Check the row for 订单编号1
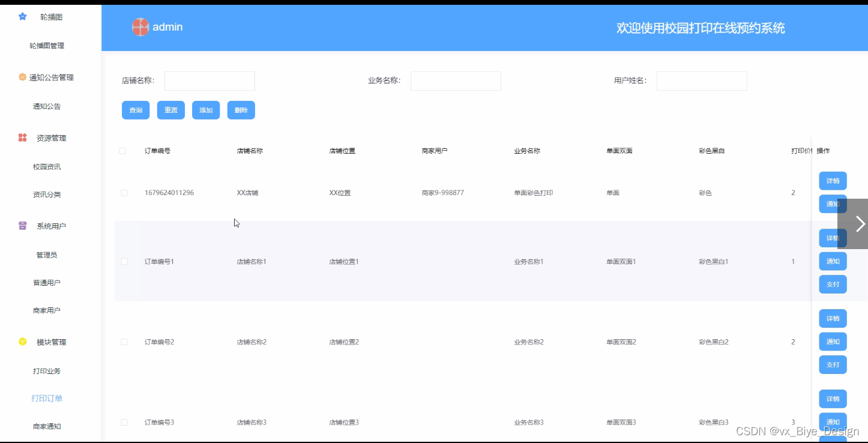 (124, 262)
